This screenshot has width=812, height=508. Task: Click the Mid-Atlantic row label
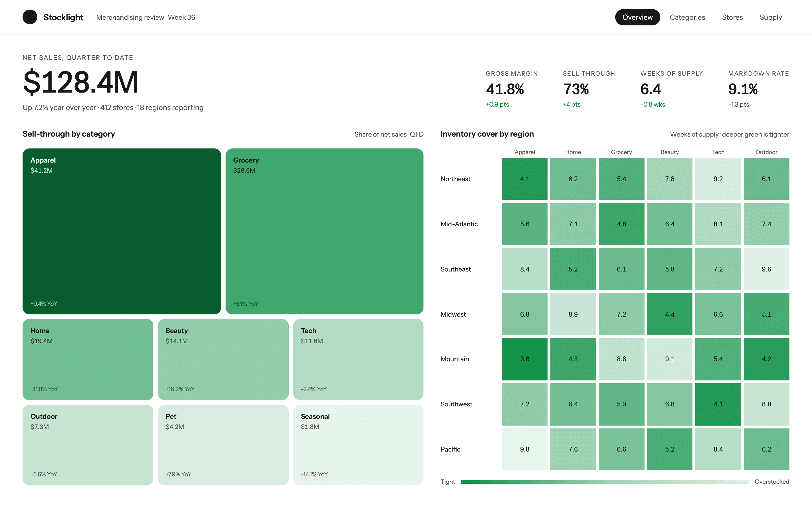[459, 224]
